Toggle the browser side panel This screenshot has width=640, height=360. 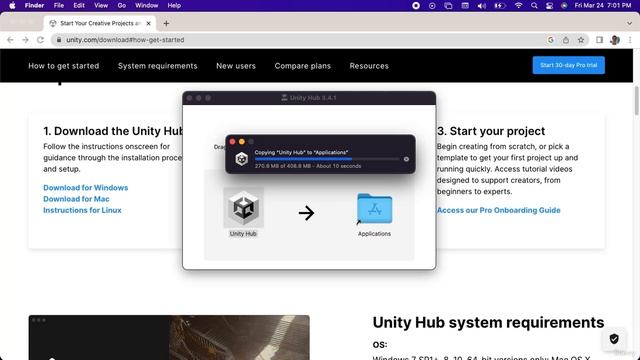pos(599,40)
